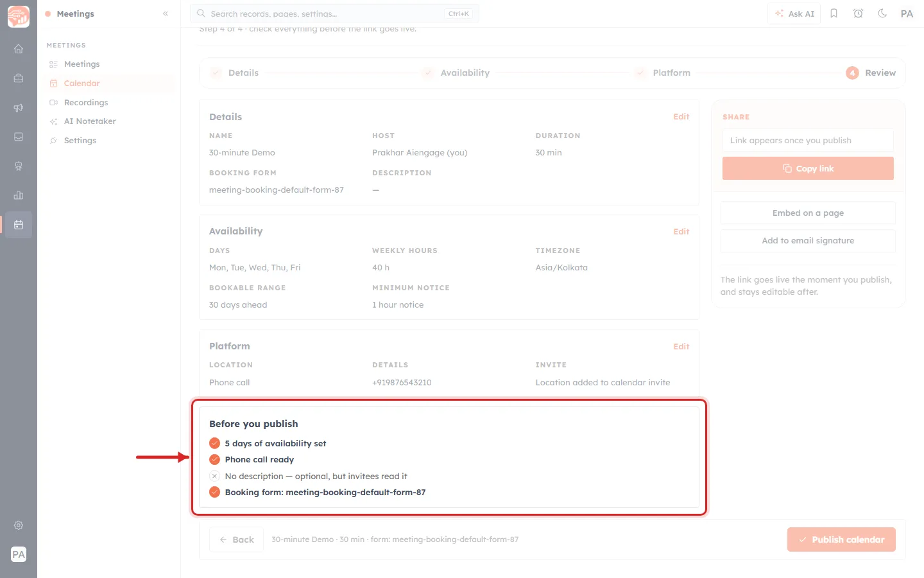This screenshot has width=924, height=578.
Task: Go to the Platform step
Action: [662, 73]
